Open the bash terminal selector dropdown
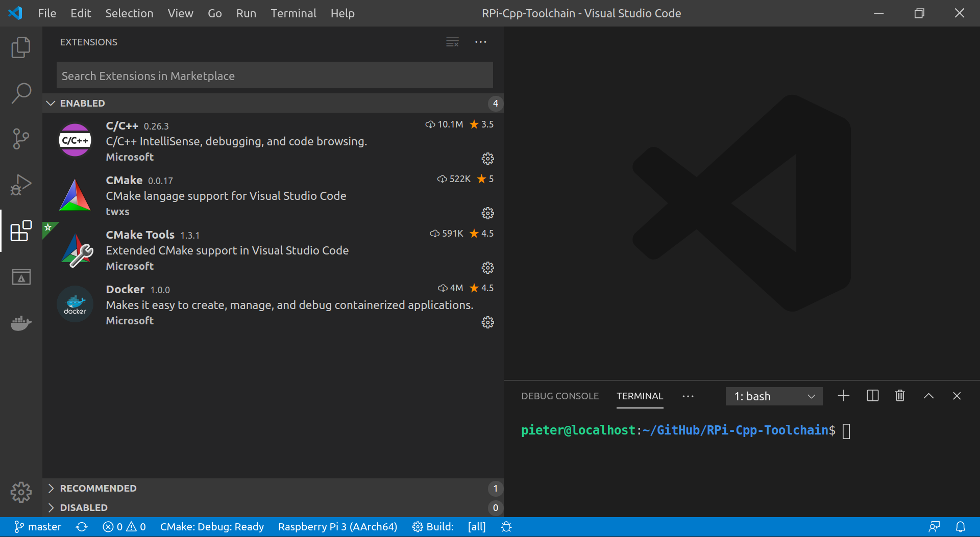The image size is (980, 537). [774, 396]
